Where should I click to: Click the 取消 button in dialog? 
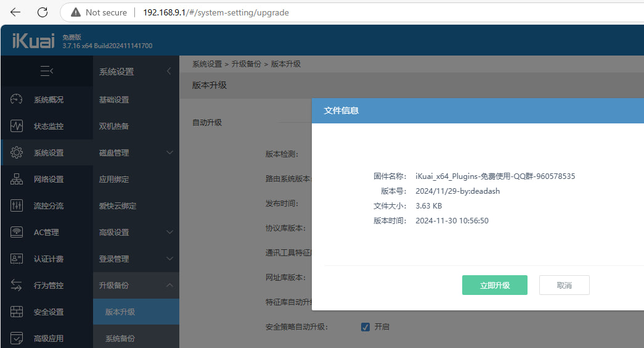click(x=564, y=285)
